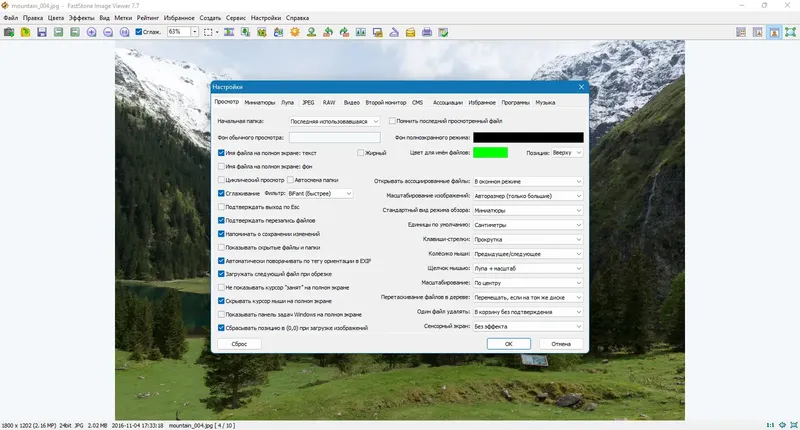Enable Показывать скрытые файлы и папки

coord(221,247)
